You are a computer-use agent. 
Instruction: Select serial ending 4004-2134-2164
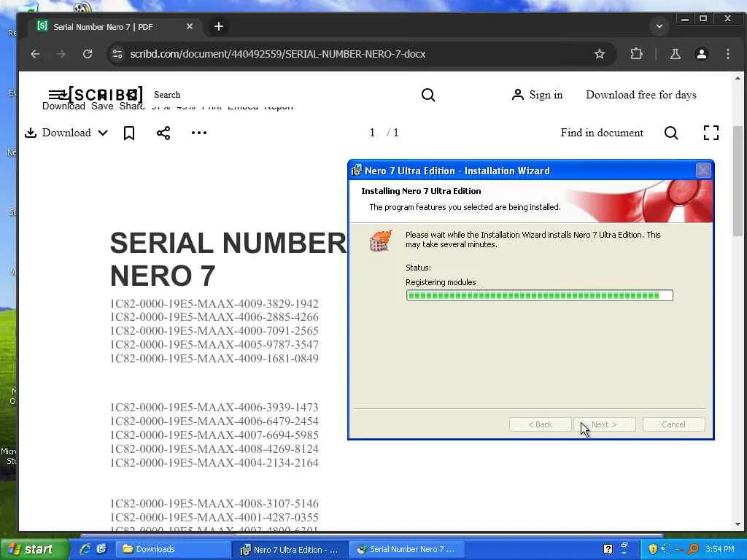pyautogui.click(x=214, y=463)
